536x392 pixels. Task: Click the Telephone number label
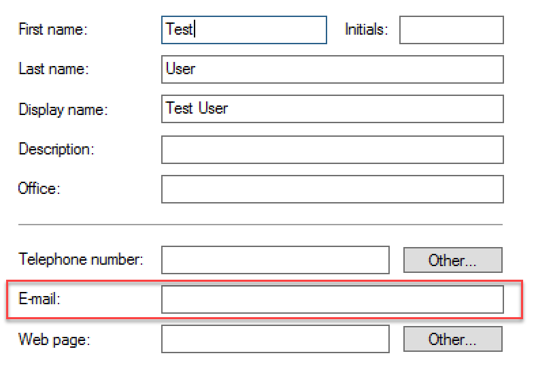[81, 259]
